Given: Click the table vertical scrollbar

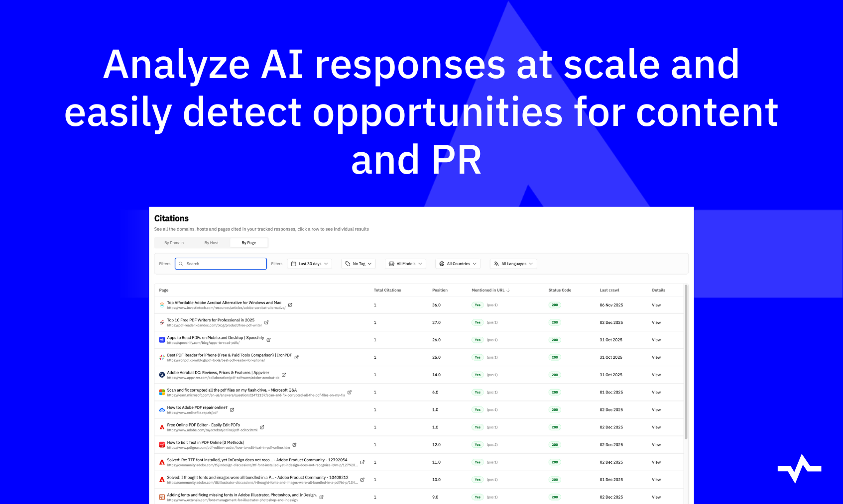Looking at the screenshot, I should (x=686, y=362).
